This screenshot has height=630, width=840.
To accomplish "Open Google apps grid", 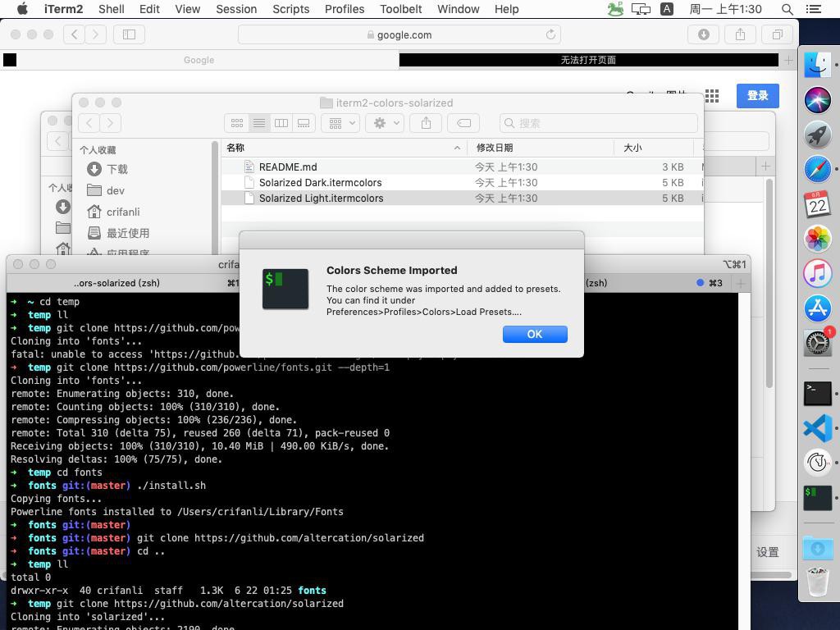I will [712, 96].
